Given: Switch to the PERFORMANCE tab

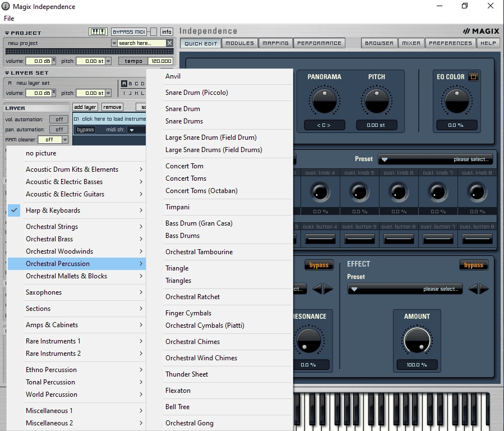Looking at the screenshot, I should click(x=319, y=43).
